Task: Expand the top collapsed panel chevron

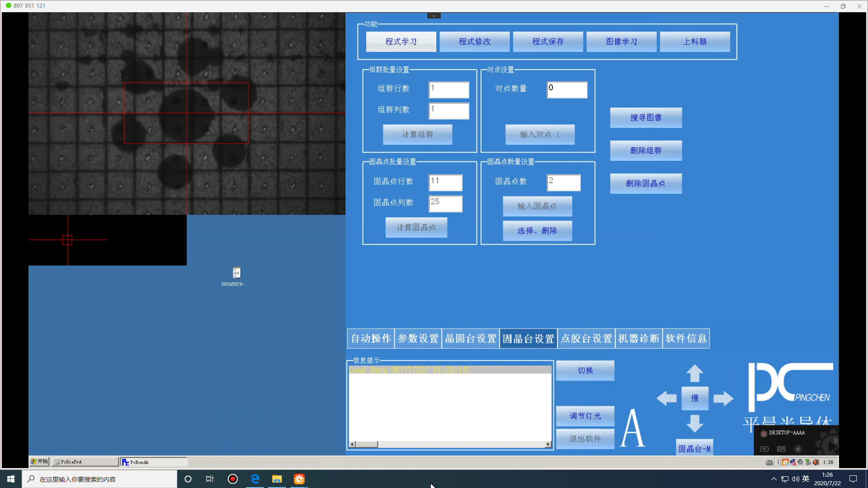Action: 434,16
